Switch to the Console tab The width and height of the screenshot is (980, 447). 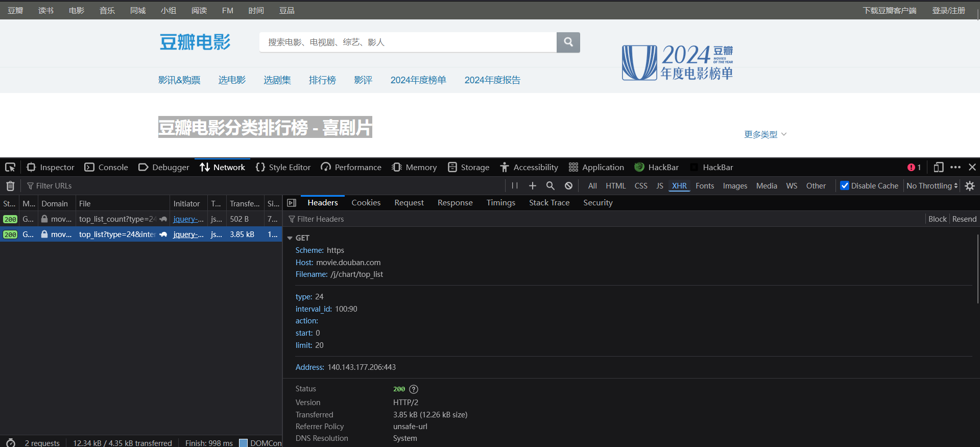106,167
